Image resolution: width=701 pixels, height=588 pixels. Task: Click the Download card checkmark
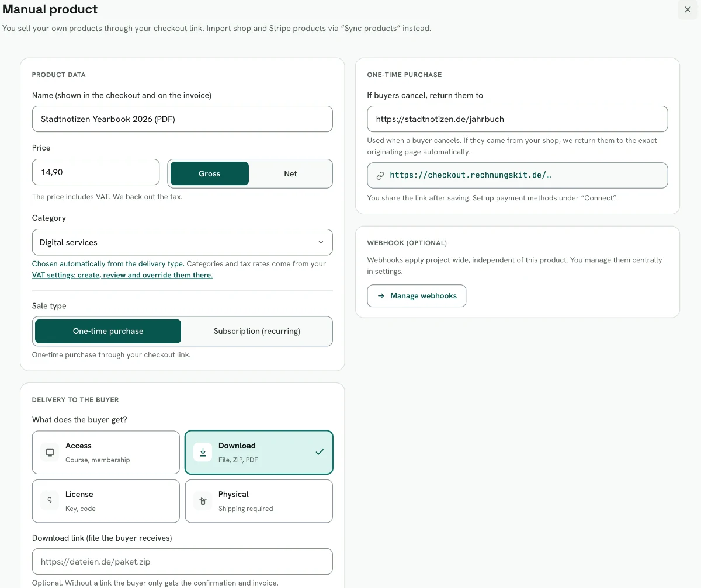pyautogui.click(x=320, y=452)
